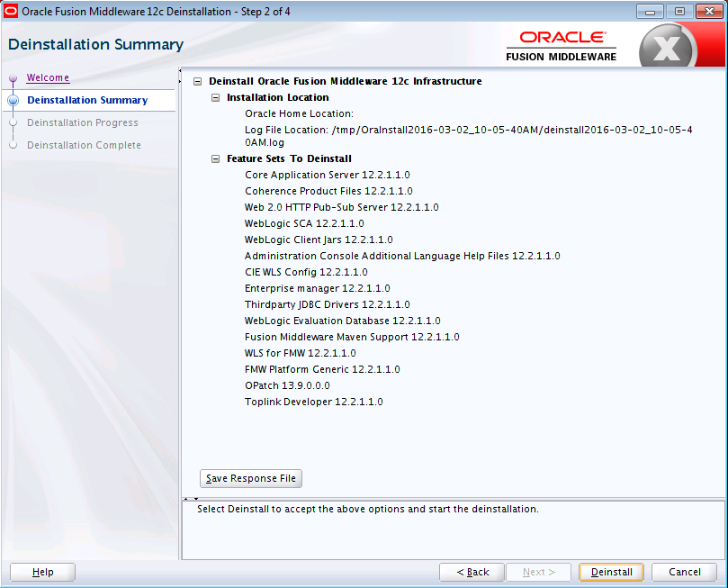
Task: Click the Deinstallation Complete step bullet icon
Action: 13,145
